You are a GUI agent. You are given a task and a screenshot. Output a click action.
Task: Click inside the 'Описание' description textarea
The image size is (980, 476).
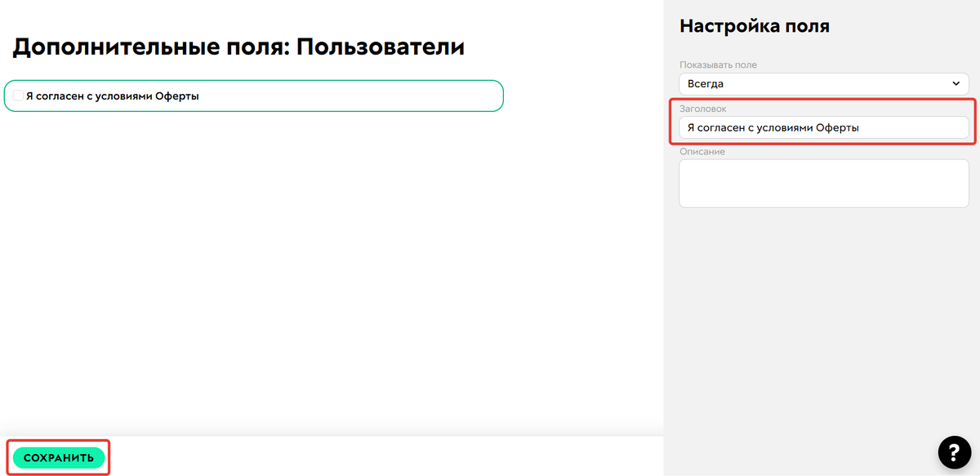point(823,182)
